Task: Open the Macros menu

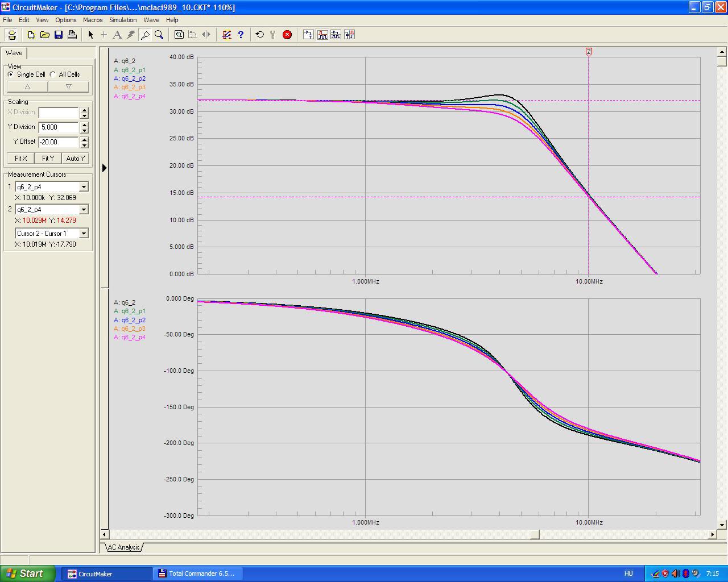Action: click(x=93, y=20)
